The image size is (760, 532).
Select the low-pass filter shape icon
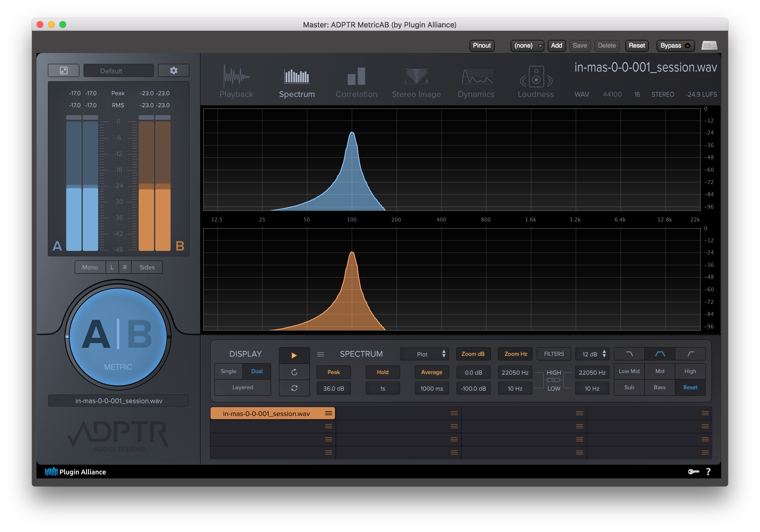point(629,354)
